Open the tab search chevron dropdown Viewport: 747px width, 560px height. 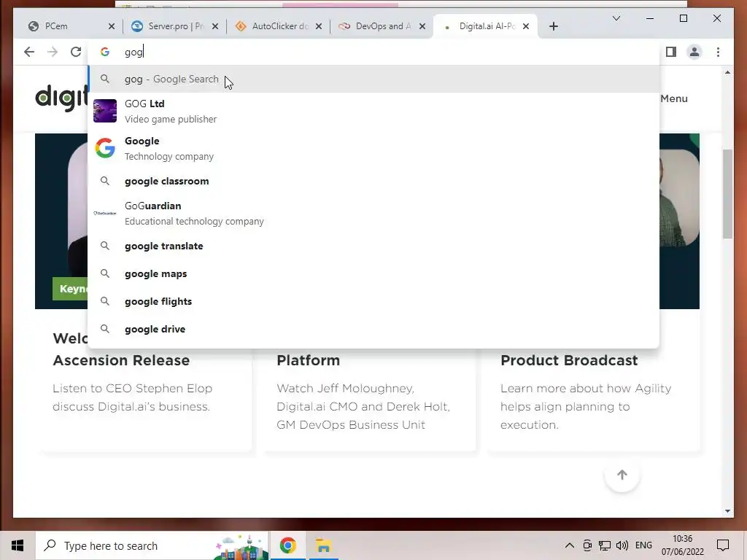click(616, 18)
